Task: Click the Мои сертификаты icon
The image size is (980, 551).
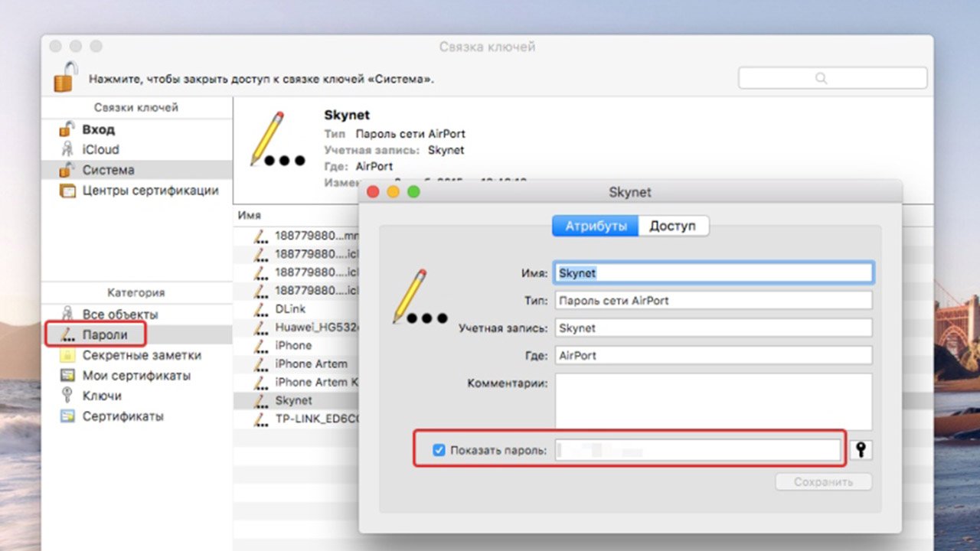Action: click(x=67, y=376)
